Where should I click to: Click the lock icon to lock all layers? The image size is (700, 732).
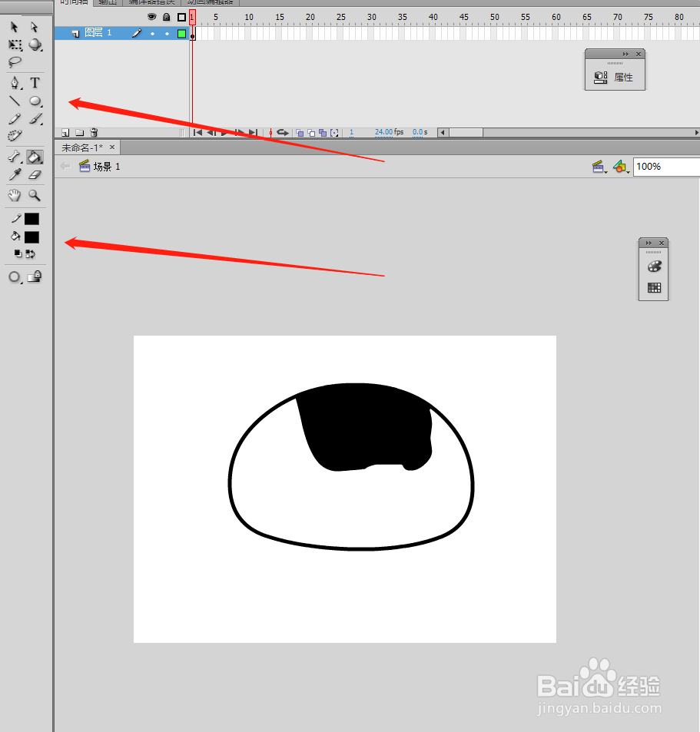(x=167, y=17)
